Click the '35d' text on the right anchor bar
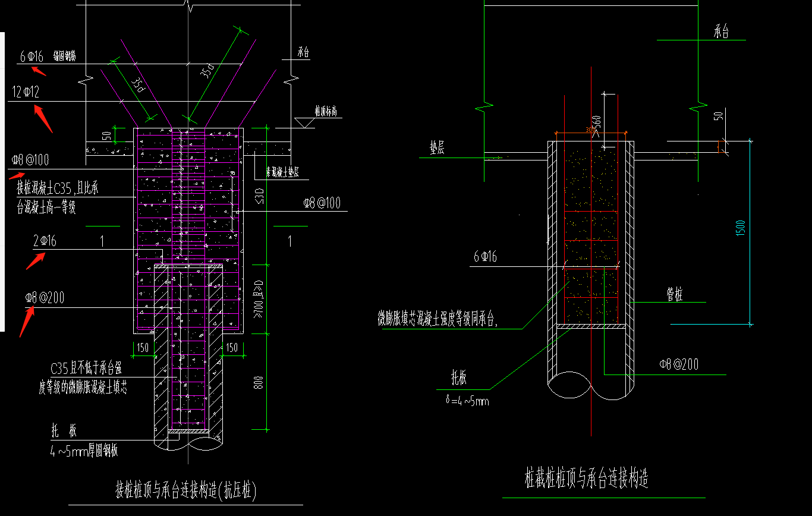Image resolution: width=812 pixels, height=516 pixels. [207, 71]
